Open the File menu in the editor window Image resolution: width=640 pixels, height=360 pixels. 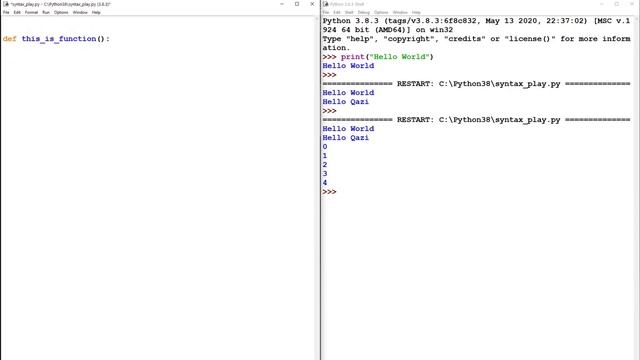pyautogui.click(x=6, y=13)
